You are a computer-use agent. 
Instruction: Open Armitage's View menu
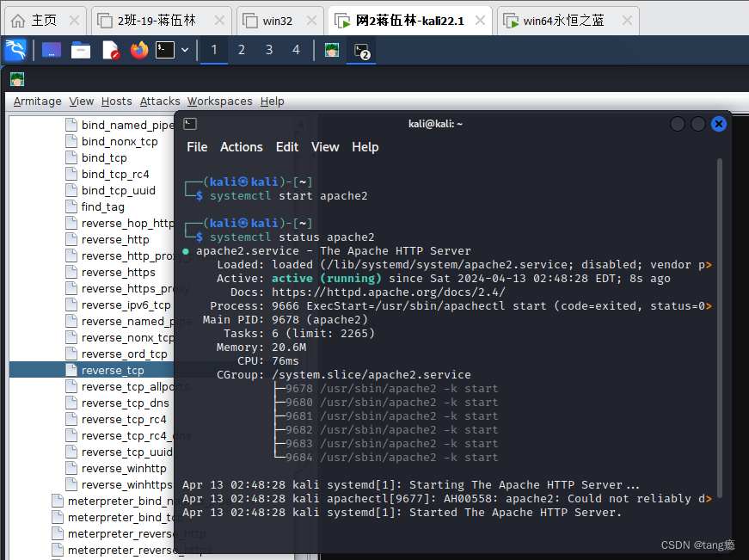[81, 102]
